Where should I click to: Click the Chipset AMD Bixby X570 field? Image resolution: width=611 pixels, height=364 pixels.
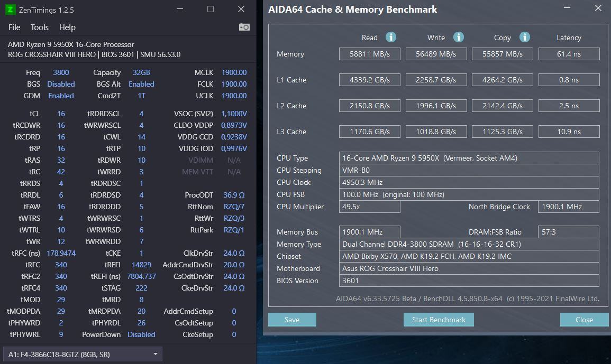pyautogui.click(x=469, y=256)
